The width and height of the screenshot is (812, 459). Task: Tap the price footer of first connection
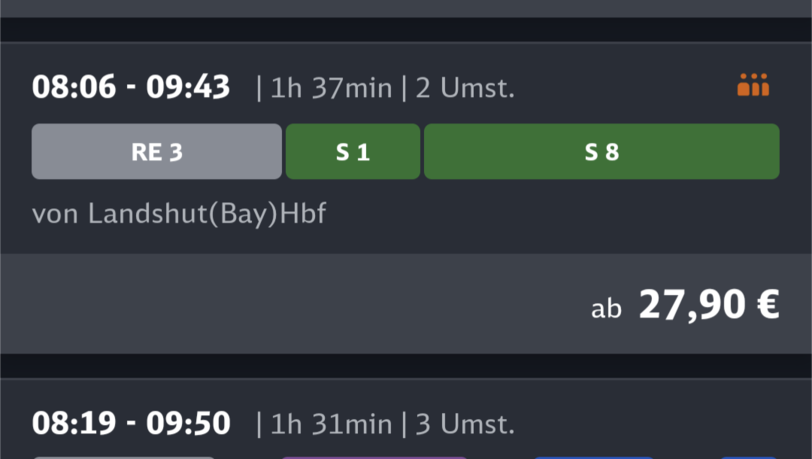tap(300, 304)
